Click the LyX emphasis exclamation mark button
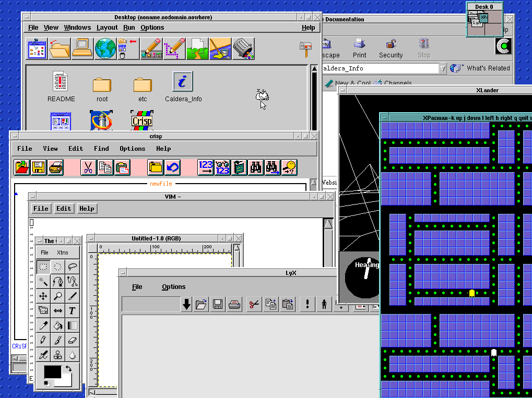The image size is (532, 398). tap(308, 305)
